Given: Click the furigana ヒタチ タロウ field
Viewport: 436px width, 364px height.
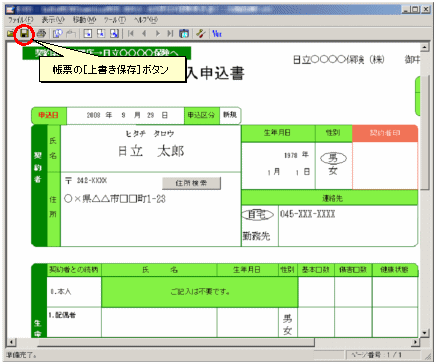Looking at the screenshot, I should coord(150,134).
